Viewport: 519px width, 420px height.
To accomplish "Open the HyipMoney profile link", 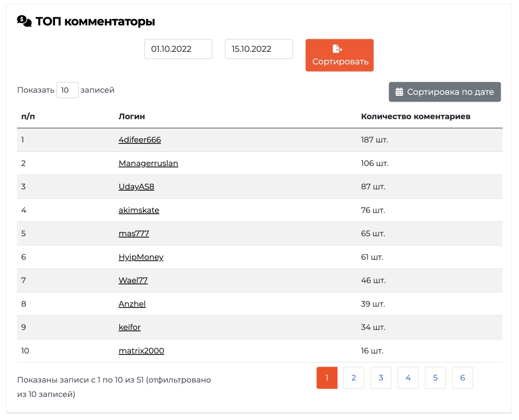I will tap(141, 257).
